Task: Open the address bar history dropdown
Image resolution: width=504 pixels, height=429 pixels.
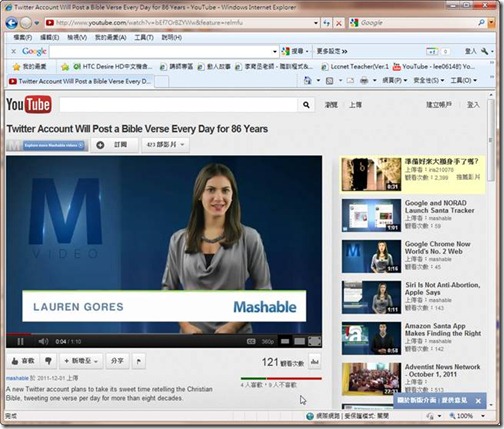Action: [316, 23]
